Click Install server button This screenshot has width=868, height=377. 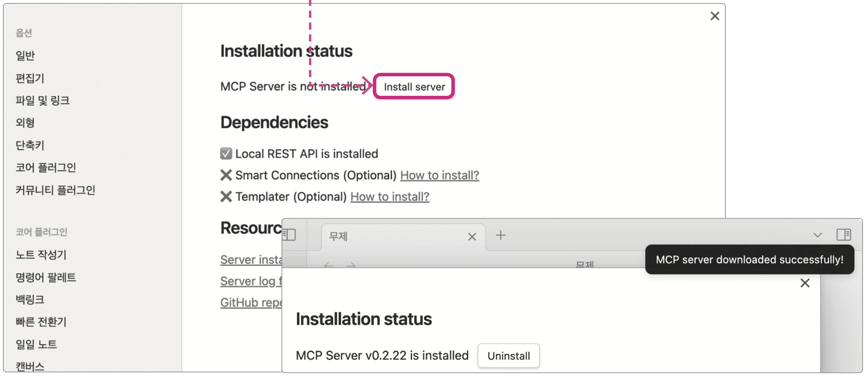pyautogui.click(x=414, y=87)
